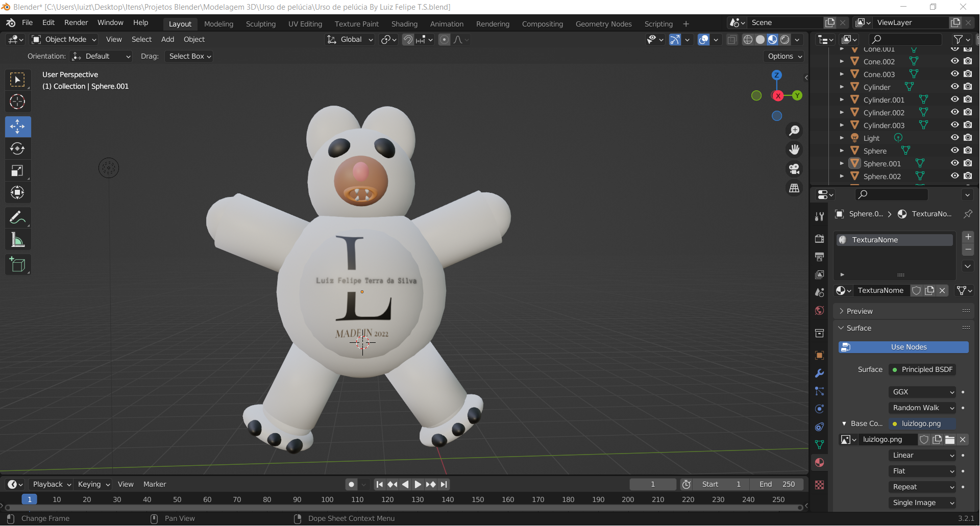Select the Add Cube tool

17,264
